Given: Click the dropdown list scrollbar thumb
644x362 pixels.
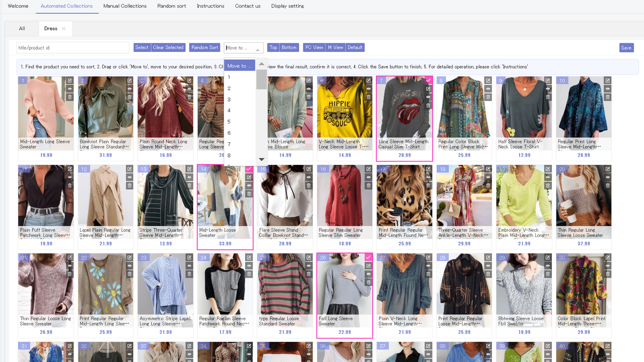Looking at the screenshot, I should point(262,79).
